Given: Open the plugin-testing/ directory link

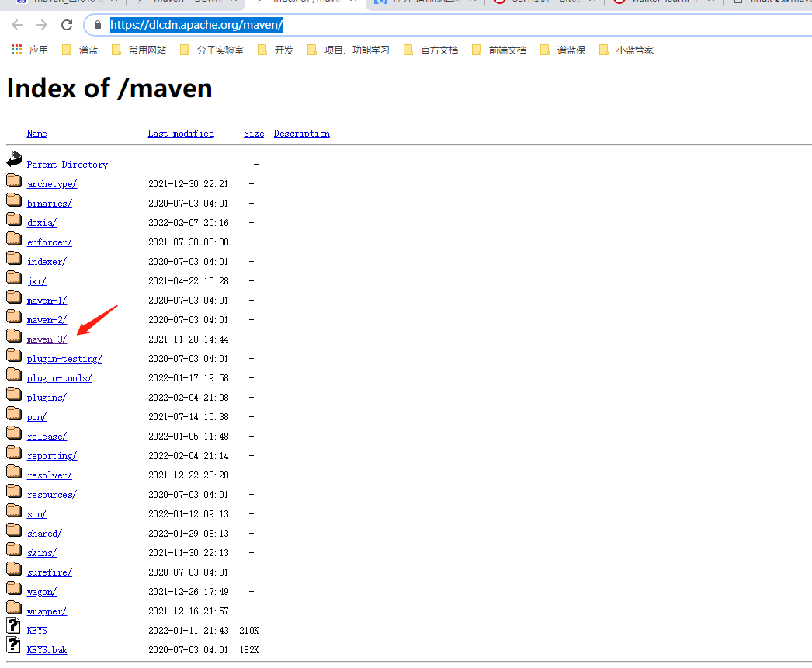Looking at the screenshot, I should pos(64,359).
